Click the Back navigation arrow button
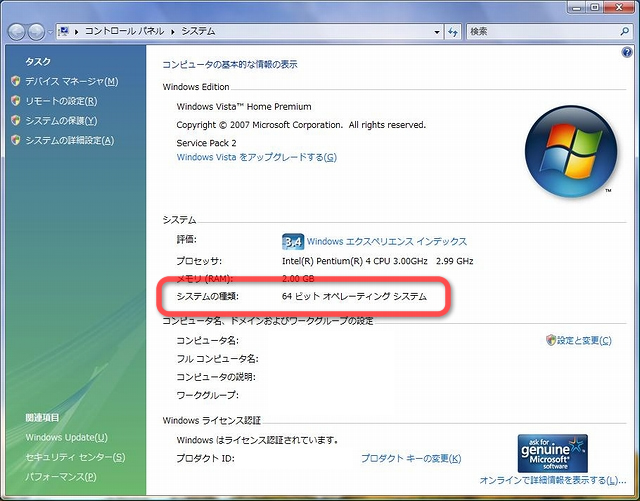Viewport: 640px width, 501px height. 16,32
